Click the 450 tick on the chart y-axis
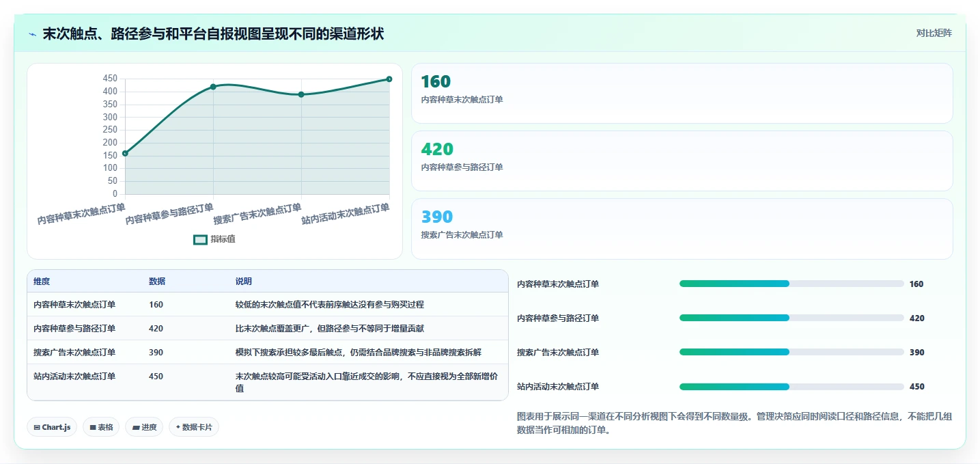The width and height of the screenshot is (980, 464). (110, 79)
